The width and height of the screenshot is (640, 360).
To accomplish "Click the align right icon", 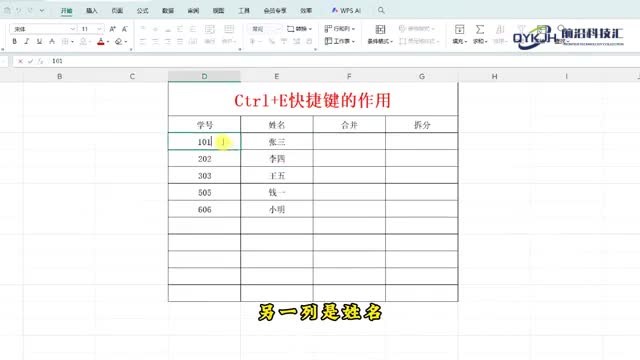I will [x=168, y=41].
